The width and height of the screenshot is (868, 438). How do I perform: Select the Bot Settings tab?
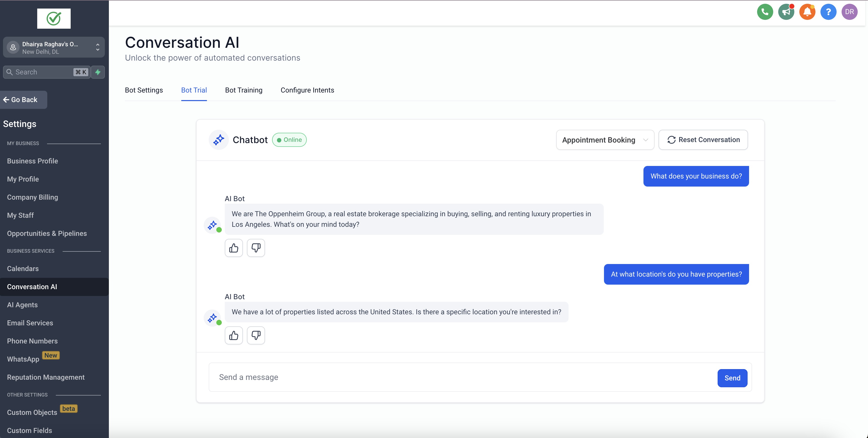(144, 90)
